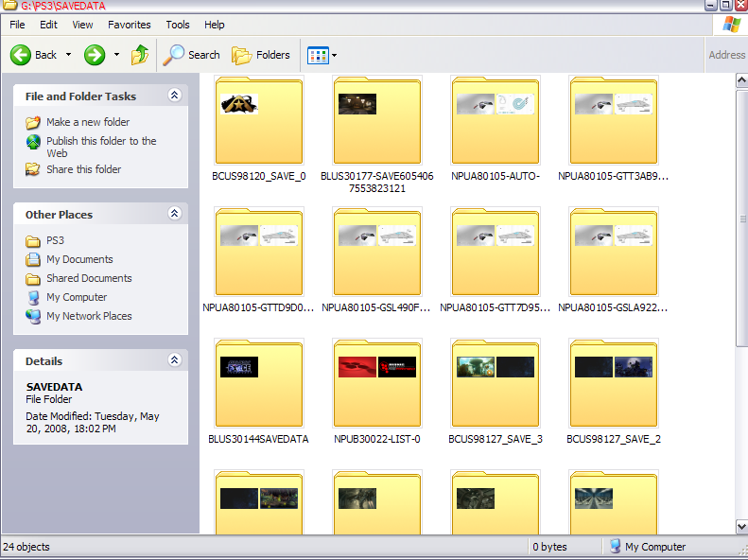The width and height of the screenshot is (748, 560).
Task: Go up one folder level icon
Action: (140, 55)
